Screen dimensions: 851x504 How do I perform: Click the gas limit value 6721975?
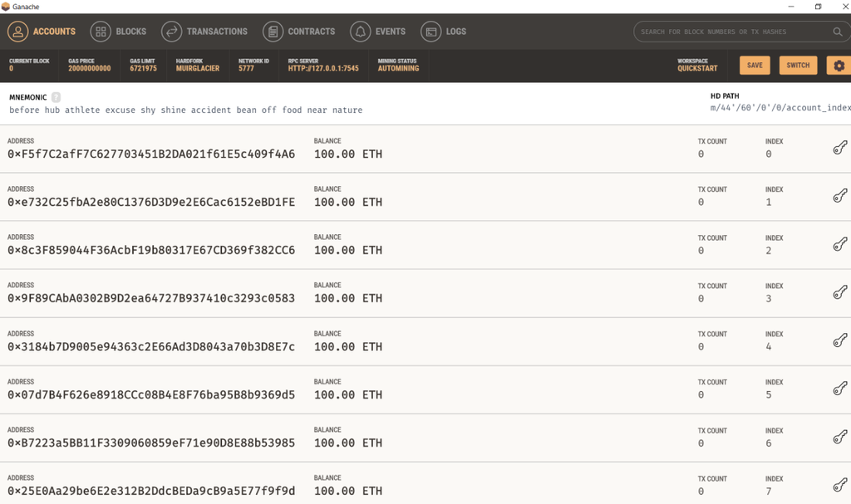pos(143,68)
